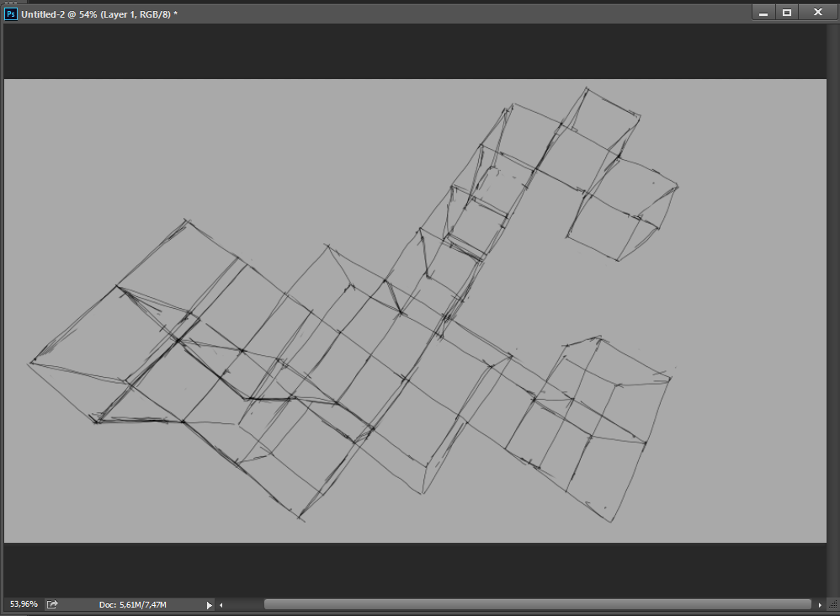Image resolution: width=840 pixels, height=616 pixels.
Task: Maximize the Untitled-2 document window
Action: [x=787, y=13]
